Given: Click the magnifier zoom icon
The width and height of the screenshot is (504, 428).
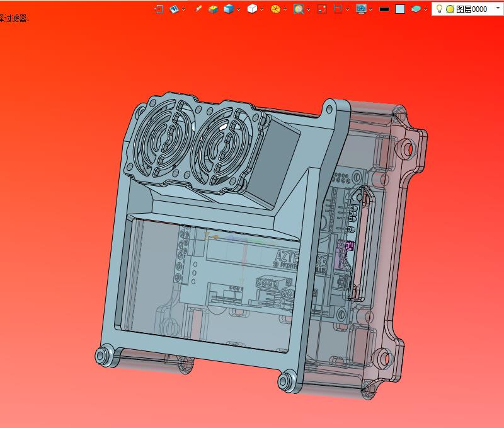Looking at the screenshot, I should 299,9.
